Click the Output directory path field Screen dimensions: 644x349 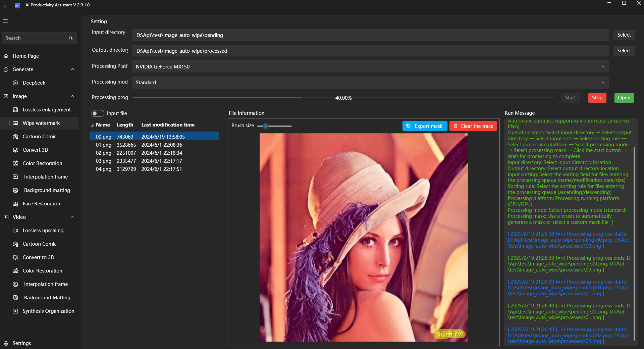coord(370,51)
